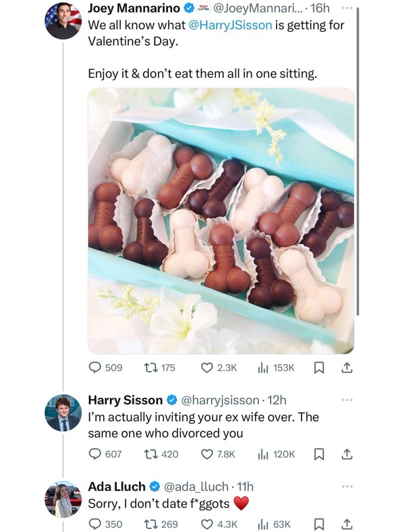The width and height of the screenshot is (399, 532).
Task: View analytics for the 153K views tweet
Action: (x=276, y=368)
